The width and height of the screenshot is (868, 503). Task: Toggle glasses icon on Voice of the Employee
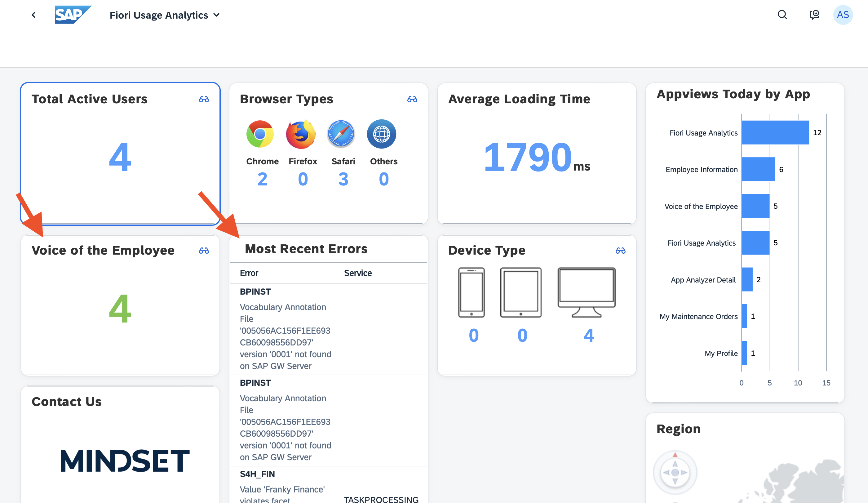coord(204,251)
